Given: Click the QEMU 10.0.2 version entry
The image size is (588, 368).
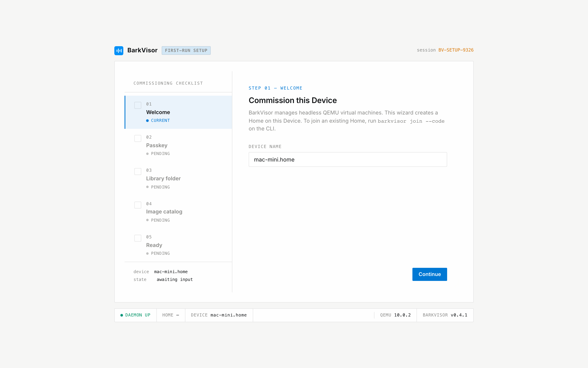Looking at the screenshot, I should coord(395,315).
